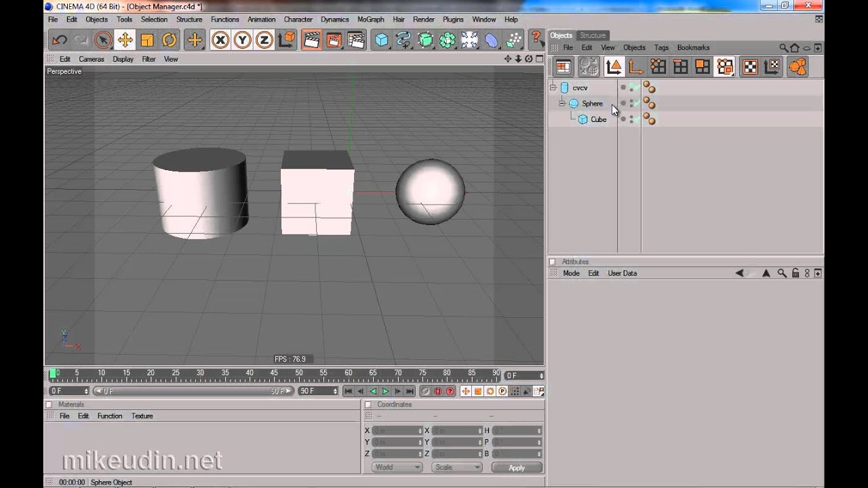Image resolution: width=868 pixels, height=488 pixels.
Task: Open the deformer objects icon
Action: [492, 40]
